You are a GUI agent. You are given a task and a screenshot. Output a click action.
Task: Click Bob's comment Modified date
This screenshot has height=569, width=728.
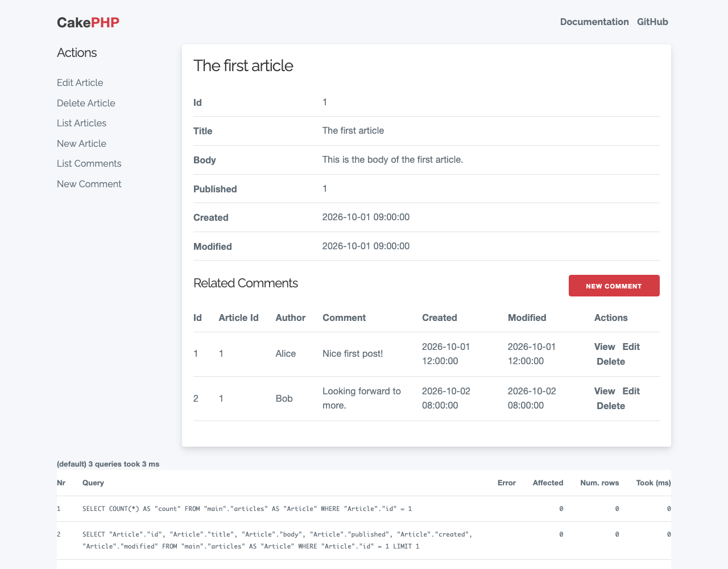click(532, 398)
